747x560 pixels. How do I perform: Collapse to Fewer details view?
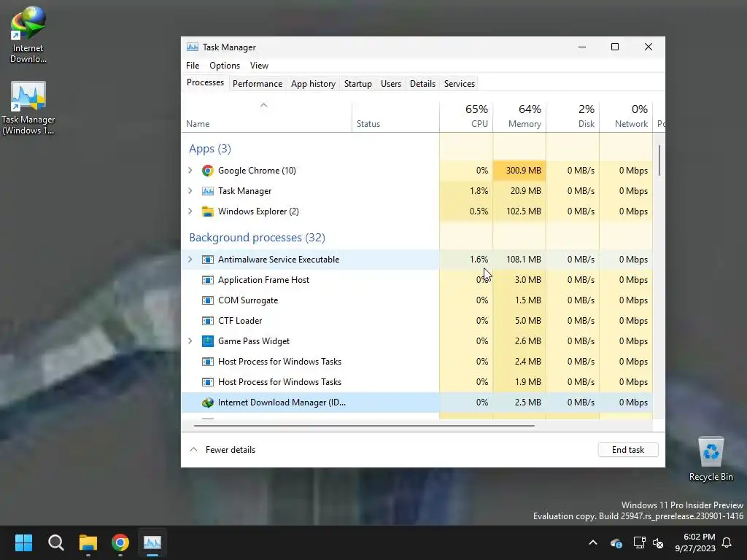[x=222, y=449]
